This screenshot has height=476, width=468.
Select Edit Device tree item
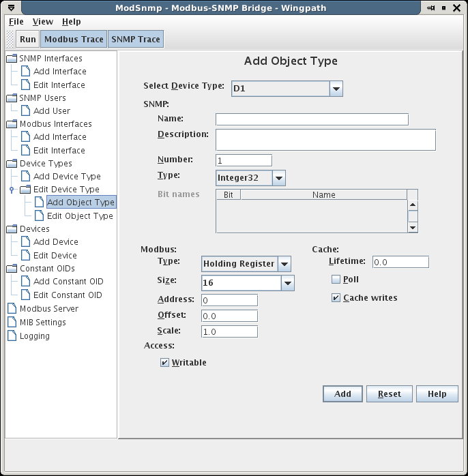[x=55, y=255]
